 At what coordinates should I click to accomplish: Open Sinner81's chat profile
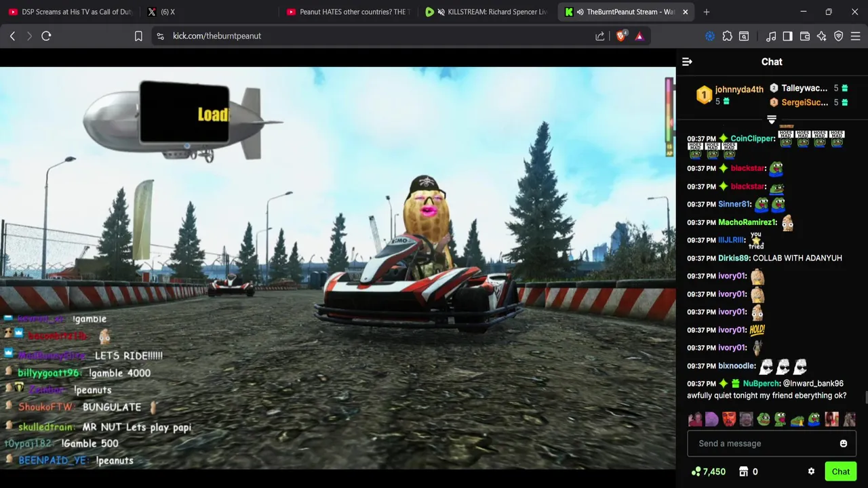pos(734,204)
